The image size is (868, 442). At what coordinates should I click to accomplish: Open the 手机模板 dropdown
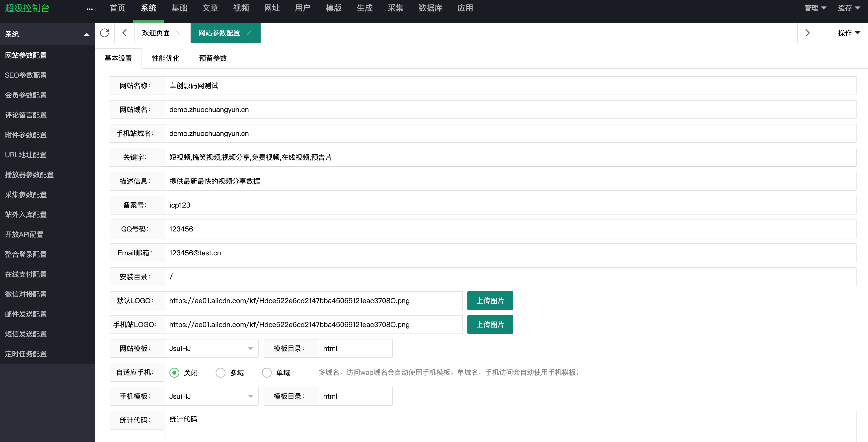coord(211,396)
